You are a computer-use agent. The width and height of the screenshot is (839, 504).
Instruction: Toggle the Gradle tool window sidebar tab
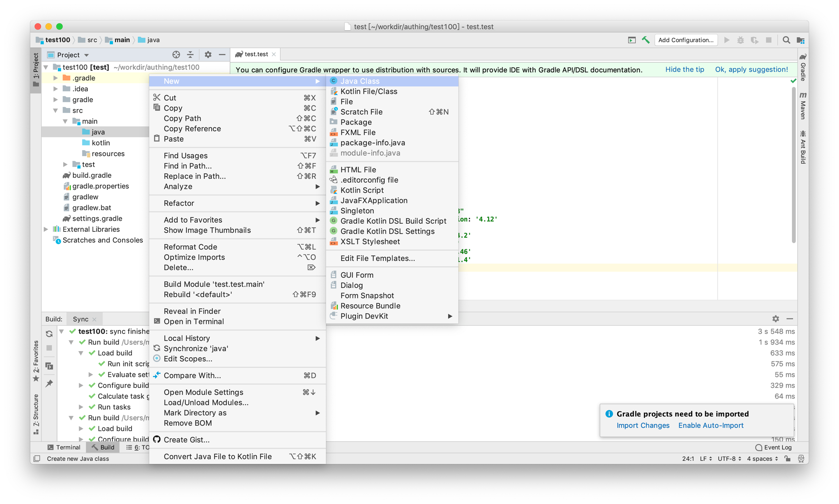point(803,68)
